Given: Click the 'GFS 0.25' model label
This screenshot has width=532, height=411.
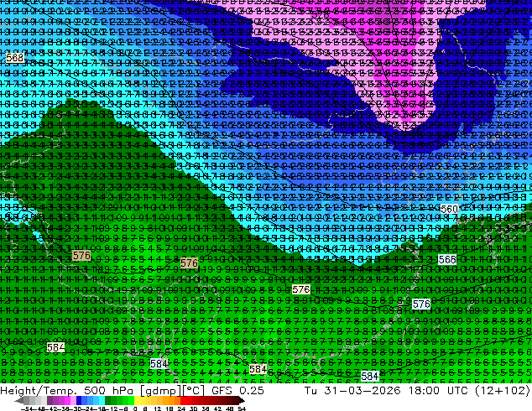Looking at the screenshot, I should (237, 391).
